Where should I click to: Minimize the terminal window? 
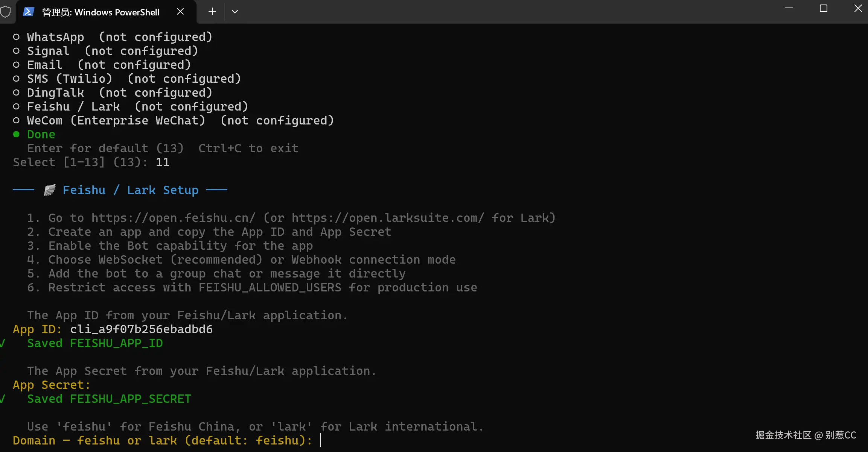coord(789,9)
